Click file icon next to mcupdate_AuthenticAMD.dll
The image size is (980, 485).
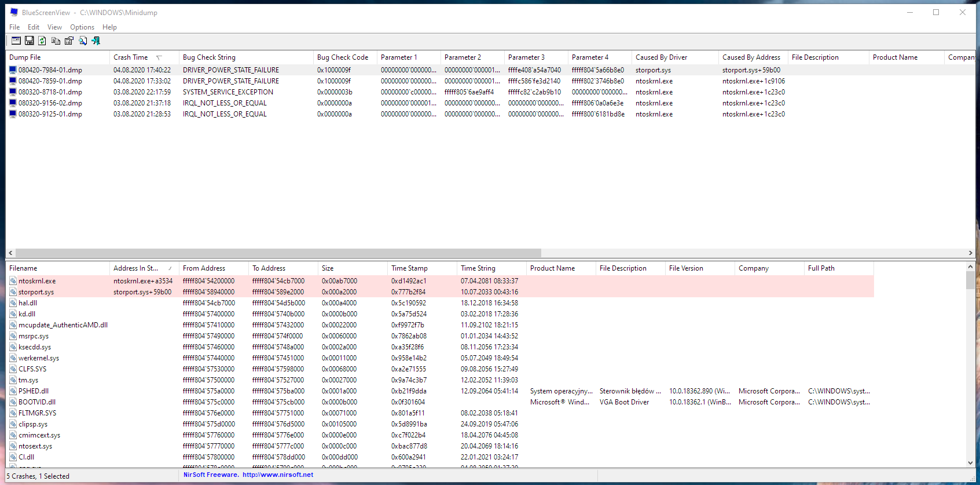point(13,325)
